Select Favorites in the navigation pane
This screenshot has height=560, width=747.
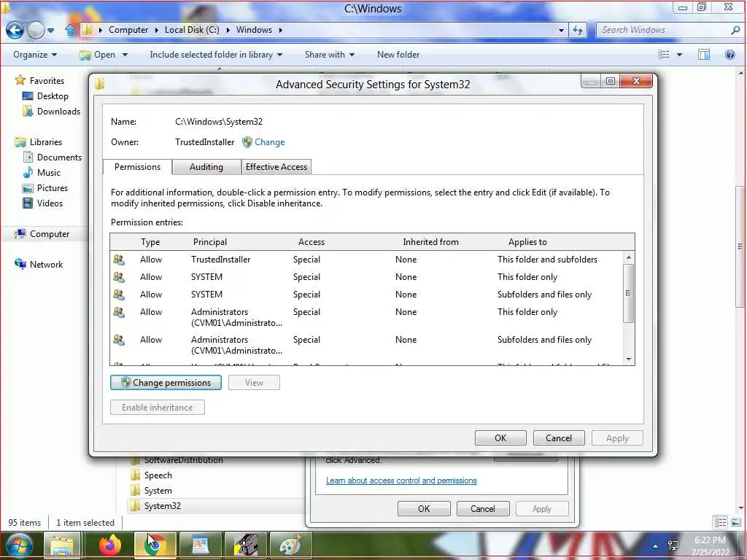coord(39,80)
